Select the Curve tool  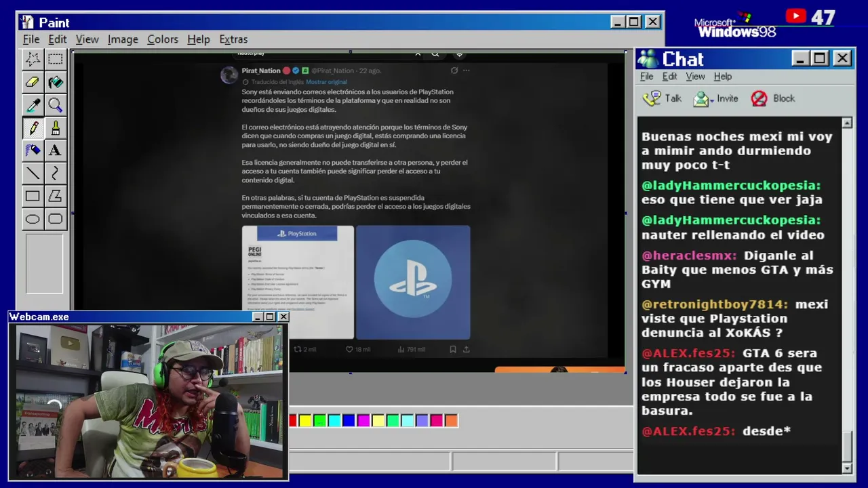56,174
